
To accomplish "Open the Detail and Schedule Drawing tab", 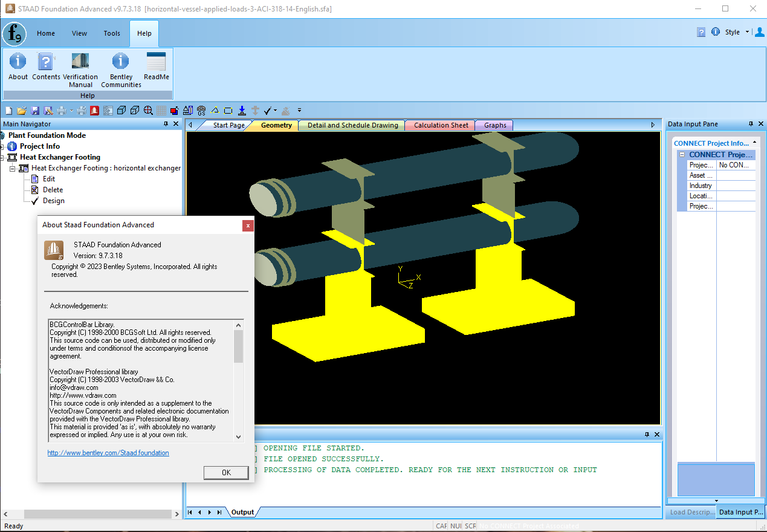I will tap(352, 125).
